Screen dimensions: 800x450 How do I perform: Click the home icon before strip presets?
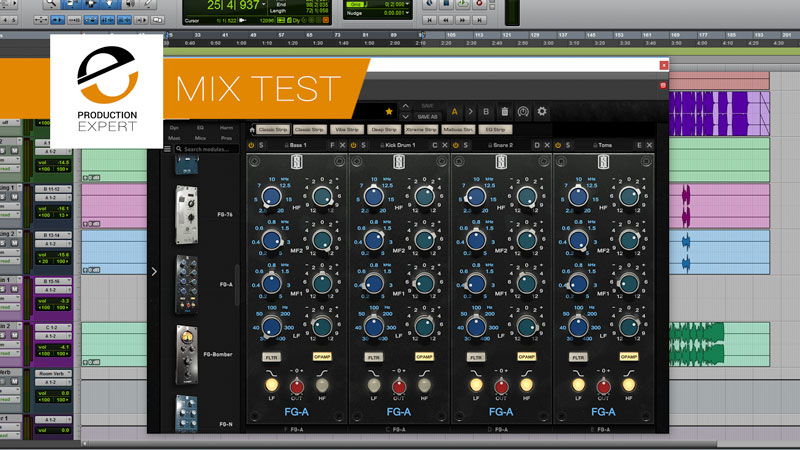coord(252,130)
